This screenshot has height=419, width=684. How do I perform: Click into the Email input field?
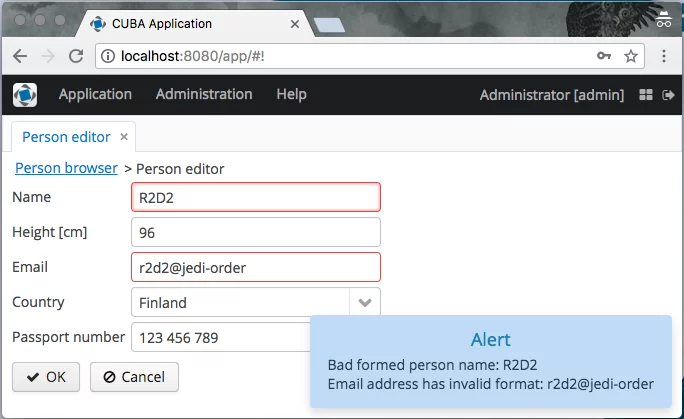coord(256,267)
